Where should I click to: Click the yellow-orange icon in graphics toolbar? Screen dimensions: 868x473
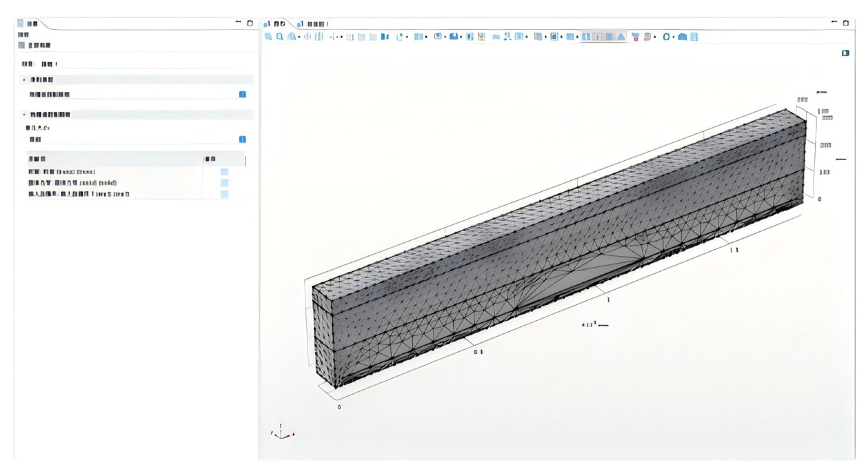coord(481,37)
